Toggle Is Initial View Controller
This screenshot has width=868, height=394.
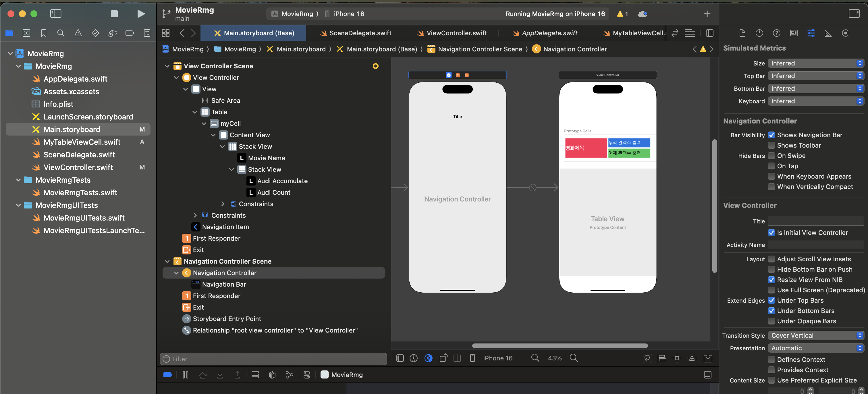click(771, 233)
